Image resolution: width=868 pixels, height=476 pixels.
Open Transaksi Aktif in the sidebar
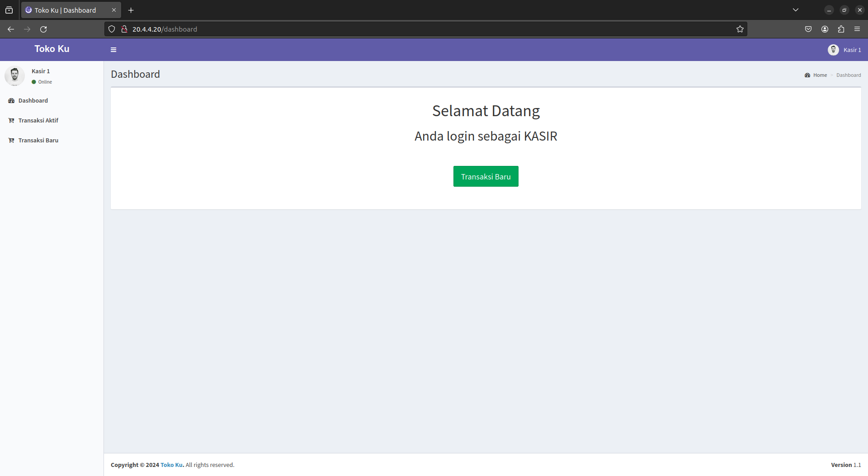pos(52,120)
